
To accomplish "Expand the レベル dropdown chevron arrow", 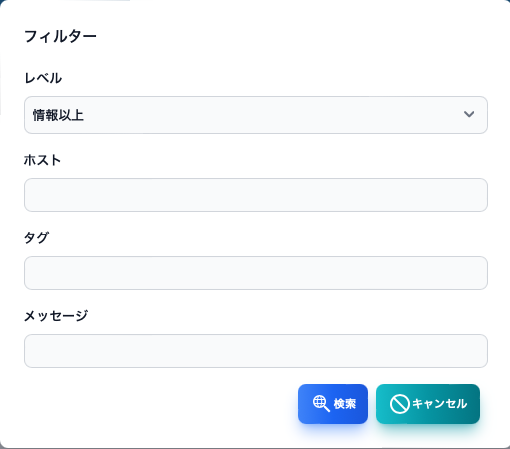I will [x=469, y=114].
